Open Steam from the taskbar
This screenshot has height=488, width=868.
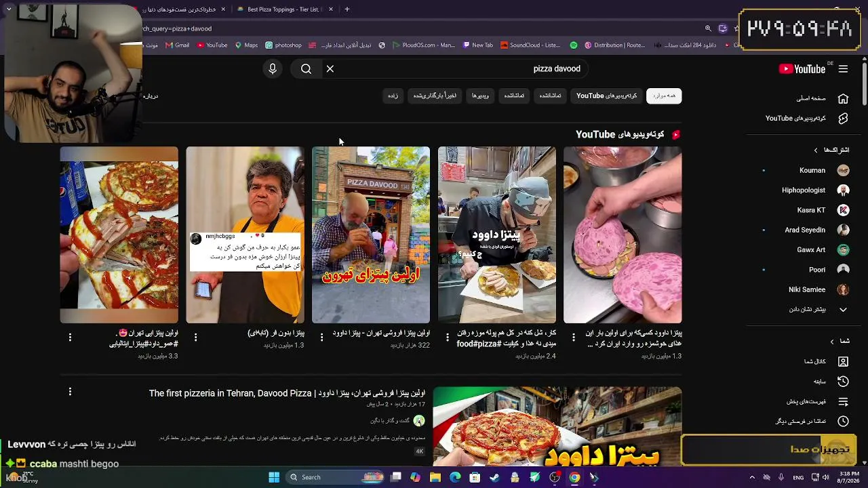point(495,477)
